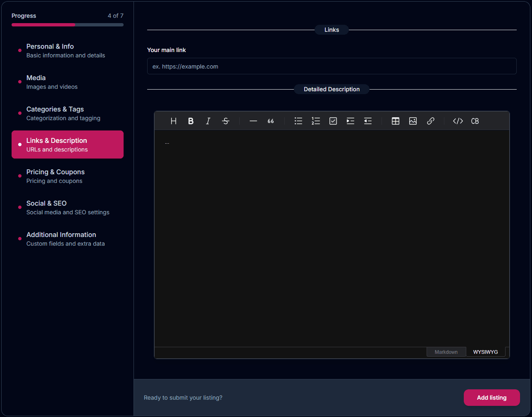Insert a table into the description

click(x=396, y=121)
